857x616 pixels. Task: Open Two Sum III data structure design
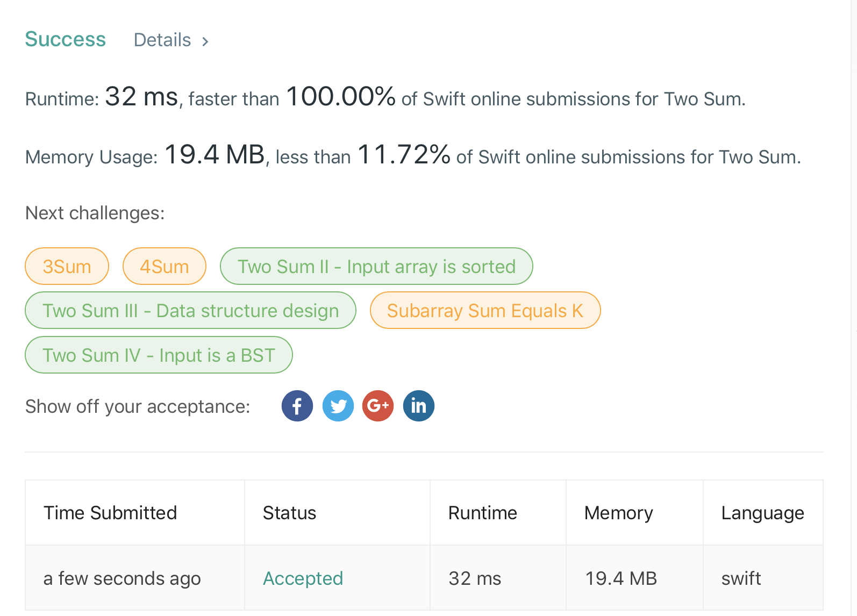[191, 311]
